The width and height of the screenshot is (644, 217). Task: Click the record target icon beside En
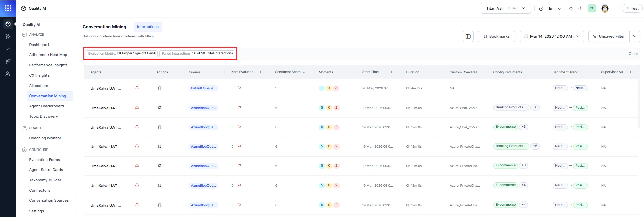click(x=541, y=9)
